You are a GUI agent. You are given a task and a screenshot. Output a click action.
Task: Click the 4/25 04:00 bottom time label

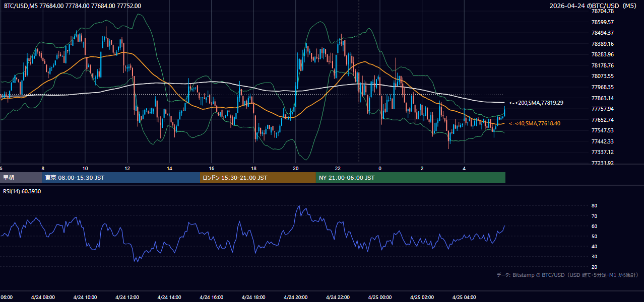pyautogui.click(x=465, y=297)
